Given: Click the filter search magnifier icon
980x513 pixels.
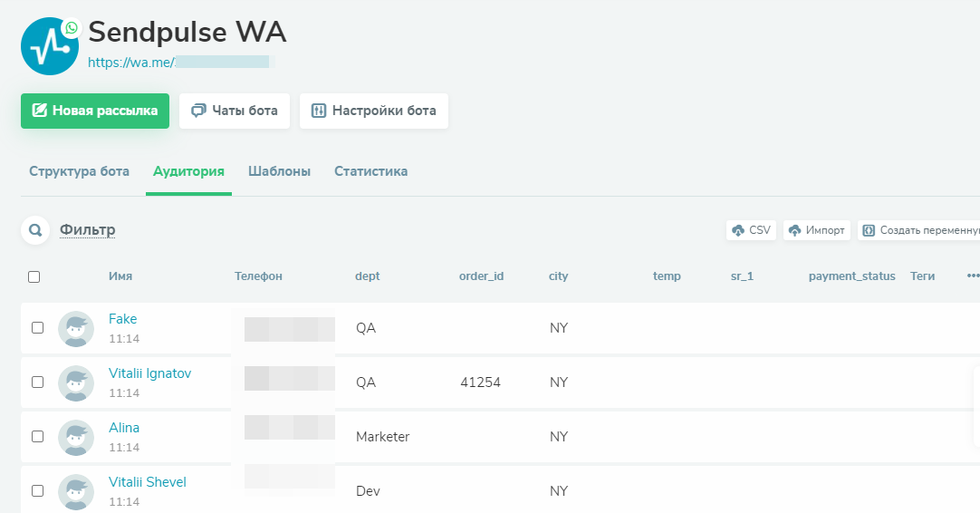Looking at the screenshot, I should tap(35, 230).
